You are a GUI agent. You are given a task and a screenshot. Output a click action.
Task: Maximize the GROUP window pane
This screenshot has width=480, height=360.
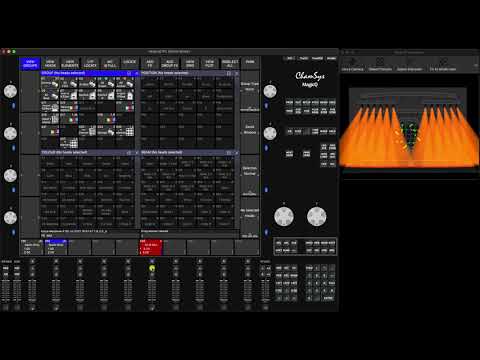click(129, 73)
